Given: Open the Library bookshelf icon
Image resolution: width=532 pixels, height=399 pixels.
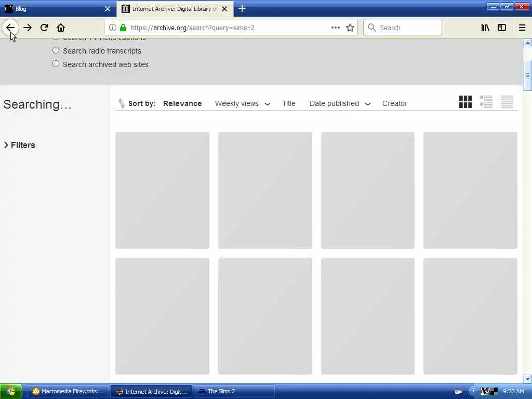Looking at the screenshot, I should pos(485,28).
